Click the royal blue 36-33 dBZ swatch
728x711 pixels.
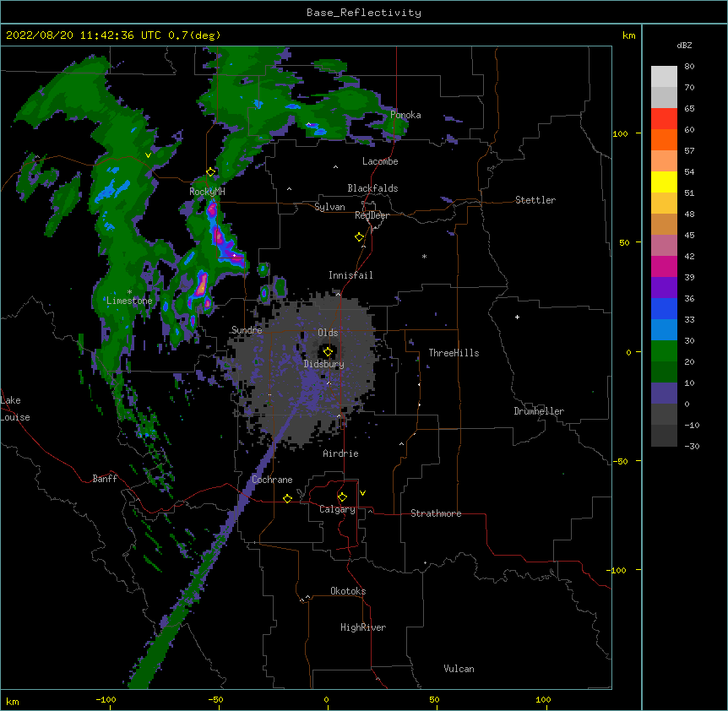(x=664, y=308)
